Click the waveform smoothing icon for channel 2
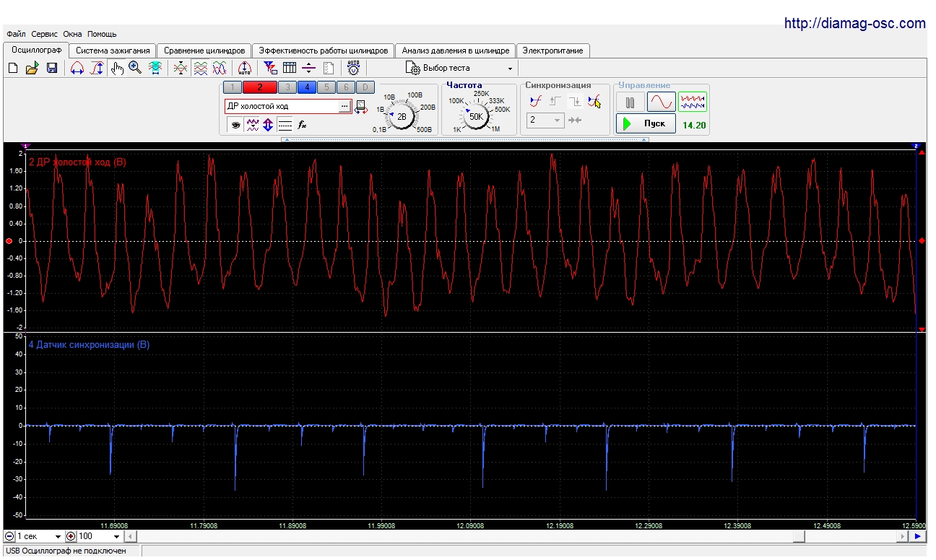 click(252, 124)
